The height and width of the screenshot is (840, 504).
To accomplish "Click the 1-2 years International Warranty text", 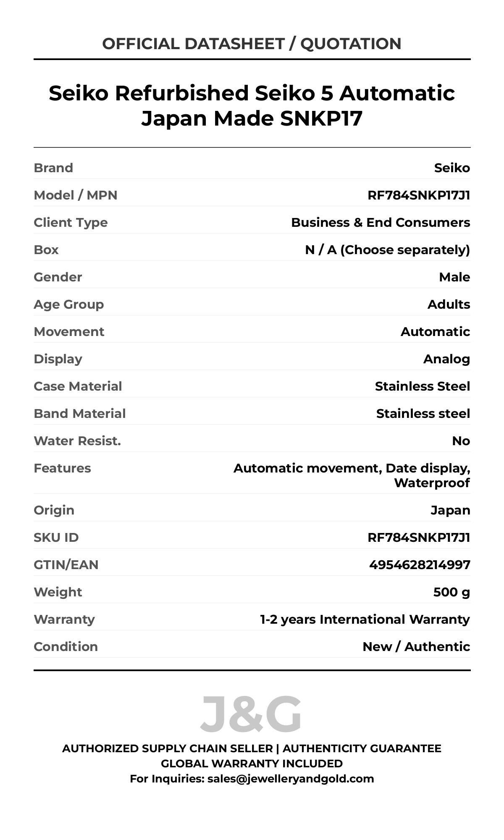I will coord(365,619).
